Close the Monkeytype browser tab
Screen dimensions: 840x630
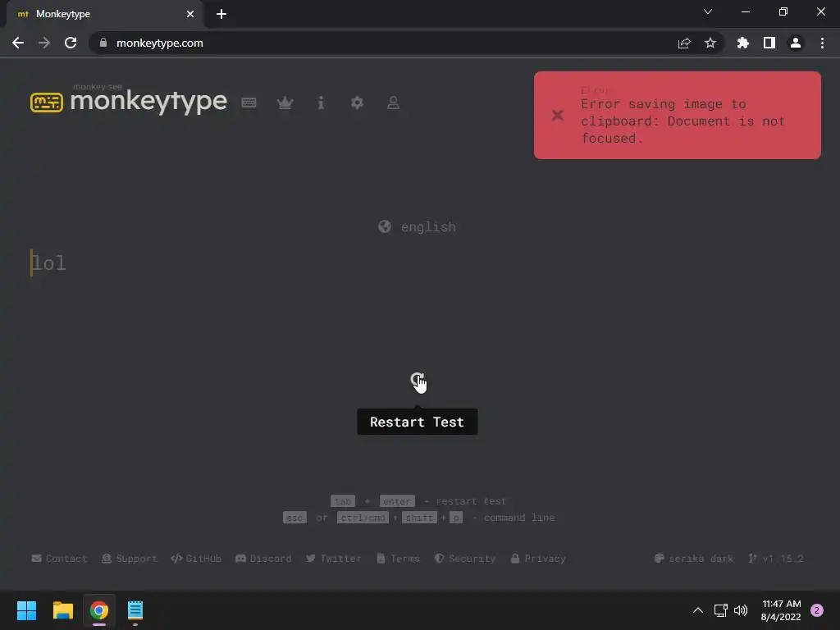point(190,14)
